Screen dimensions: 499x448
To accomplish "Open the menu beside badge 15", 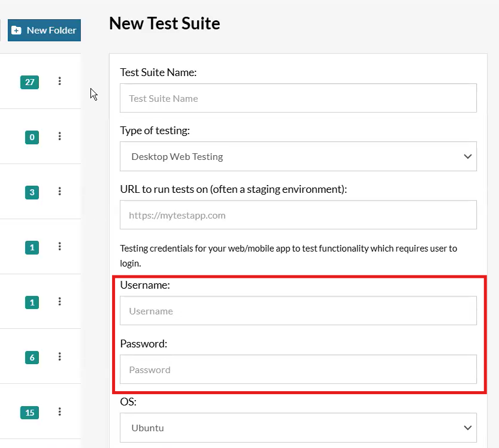I will pos(59,411).
